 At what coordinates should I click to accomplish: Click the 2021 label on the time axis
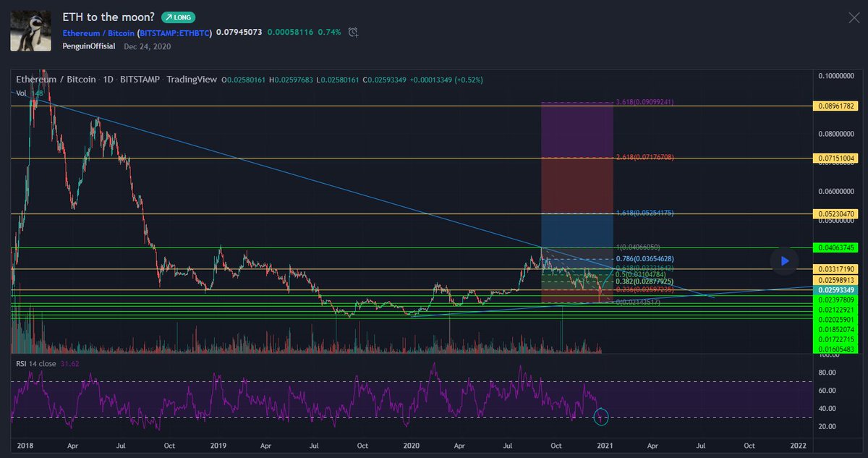coord(605,446)
